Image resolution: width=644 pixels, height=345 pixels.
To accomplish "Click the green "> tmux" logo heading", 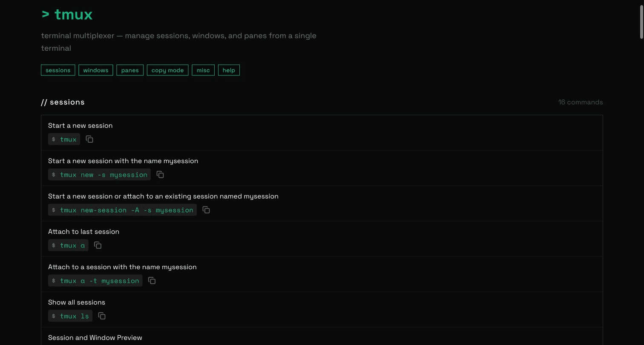I will pyautogui.click(x=66, y=14).
